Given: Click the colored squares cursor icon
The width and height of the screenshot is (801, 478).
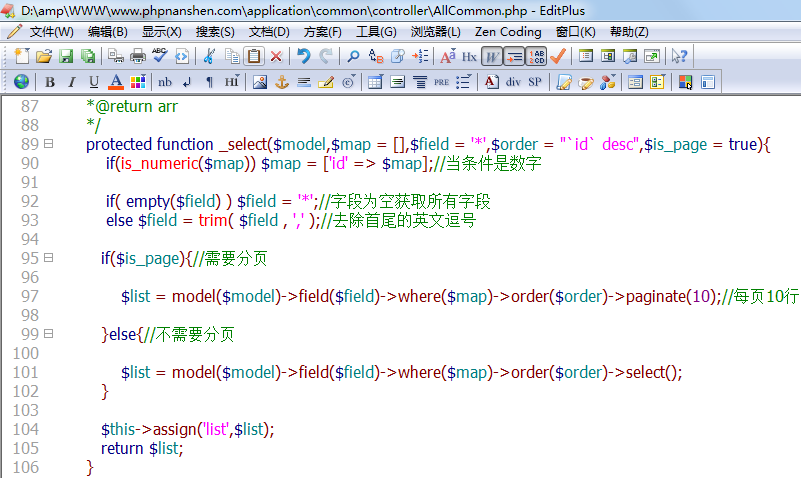Looking at the screenshot, I should click(685, 82).
